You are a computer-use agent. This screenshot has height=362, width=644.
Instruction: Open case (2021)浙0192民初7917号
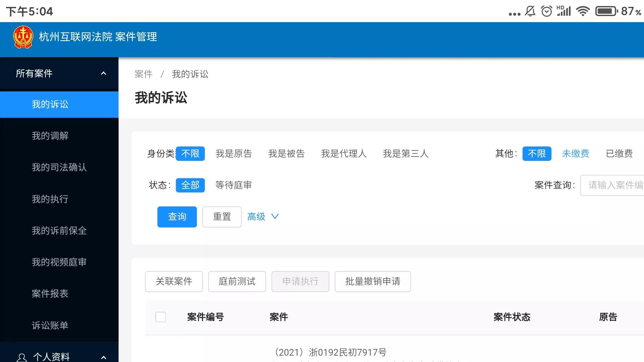[x=330, y=353]
